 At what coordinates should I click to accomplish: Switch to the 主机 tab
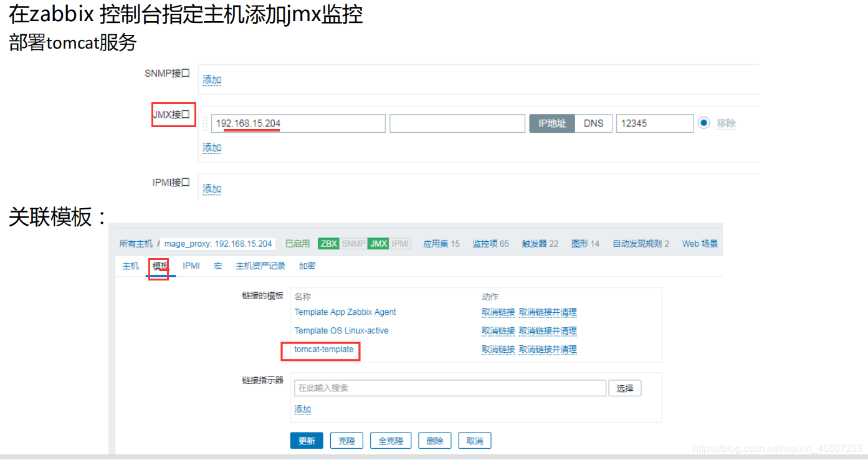(x=130, y=266)
